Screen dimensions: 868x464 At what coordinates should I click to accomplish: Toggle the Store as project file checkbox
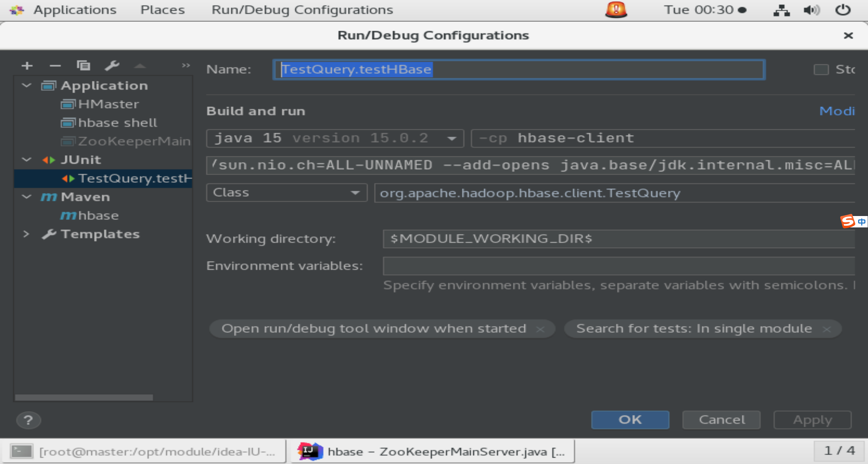coord(821,70)
